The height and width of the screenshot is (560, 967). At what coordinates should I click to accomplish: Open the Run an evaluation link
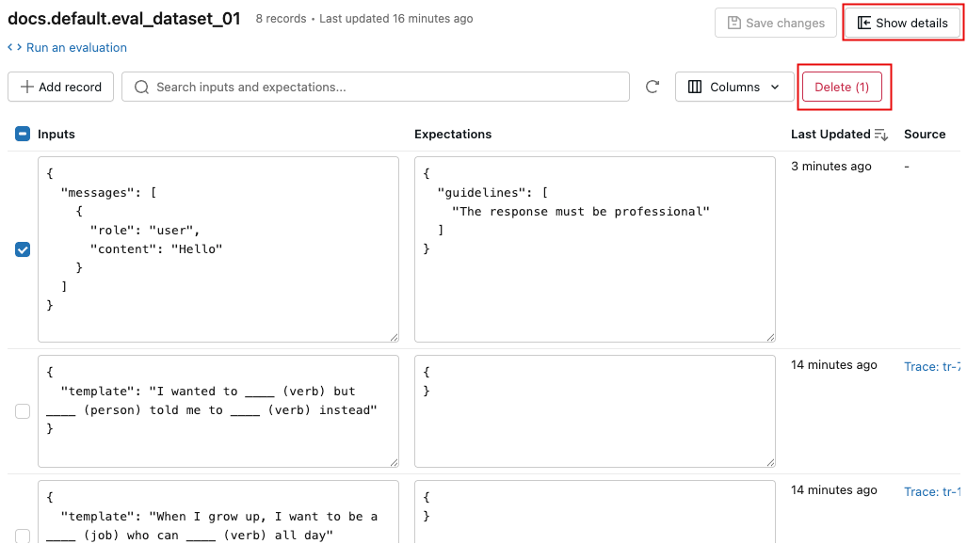76,48
